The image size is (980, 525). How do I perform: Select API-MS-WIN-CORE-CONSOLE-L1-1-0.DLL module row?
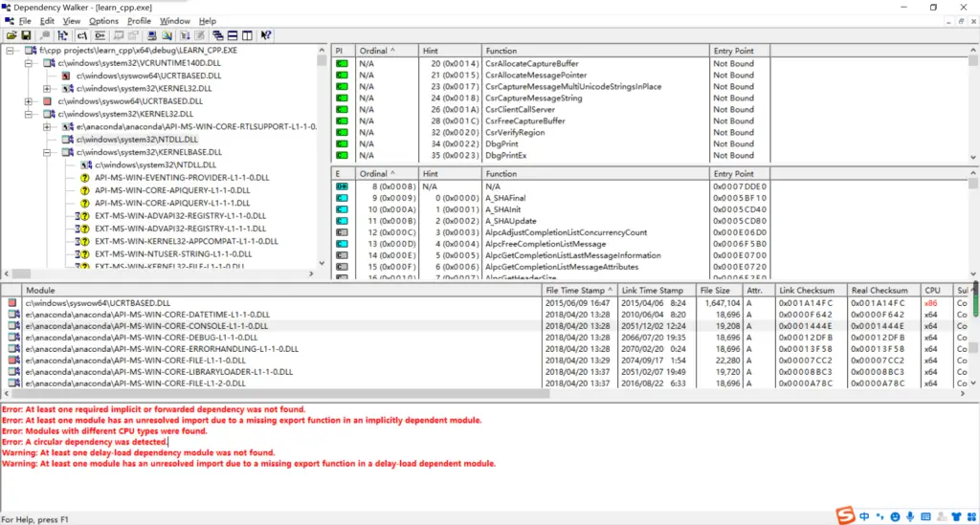487,326
